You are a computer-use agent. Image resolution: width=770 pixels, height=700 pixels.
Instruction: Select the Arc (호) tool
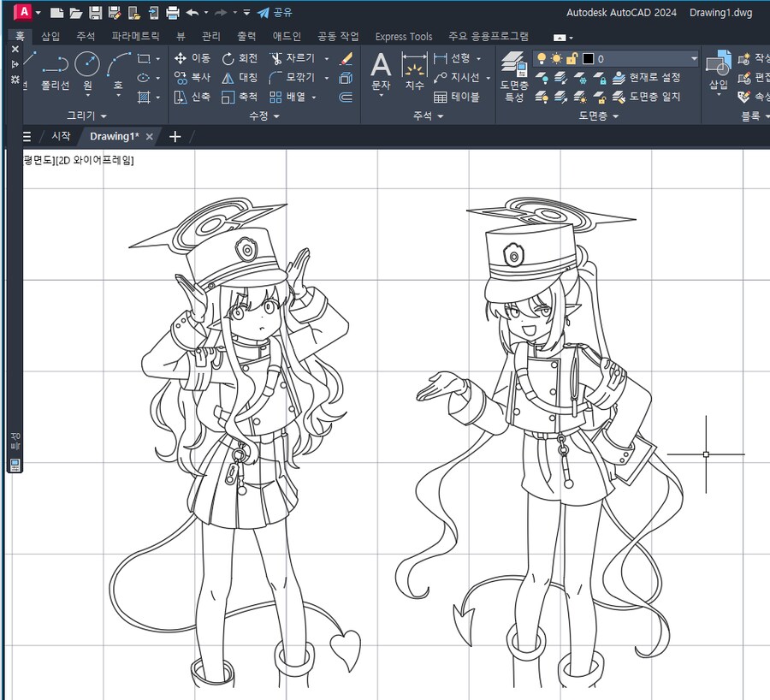[x=118, y=73]
